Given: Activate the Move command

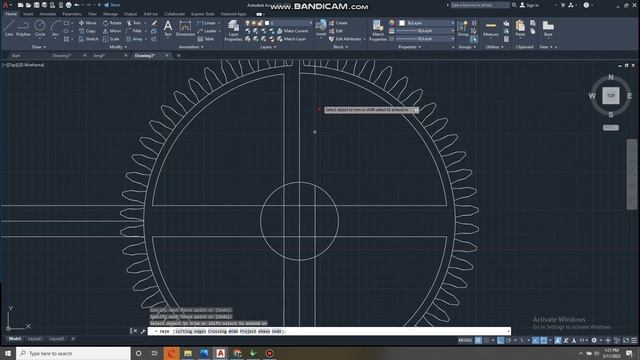Looking at the screenshot, I should pos(87,23).
